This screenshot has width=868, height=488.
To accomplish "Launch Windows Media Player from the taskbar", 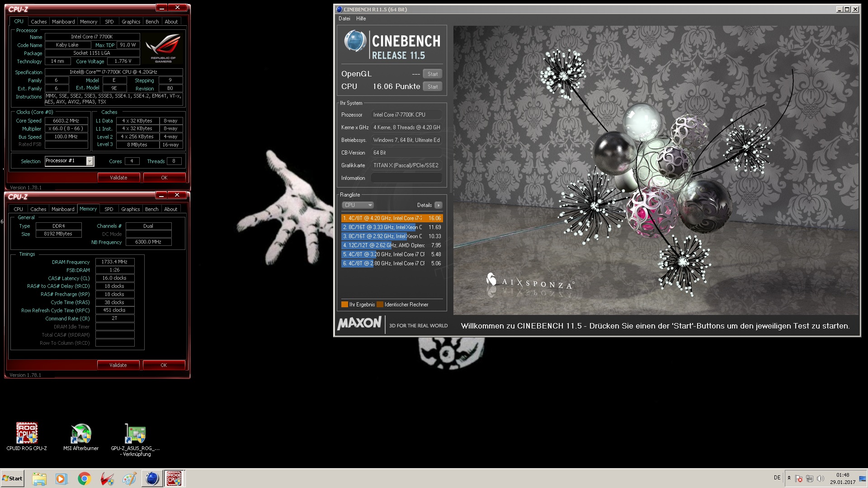I will [x=61, y=479].
